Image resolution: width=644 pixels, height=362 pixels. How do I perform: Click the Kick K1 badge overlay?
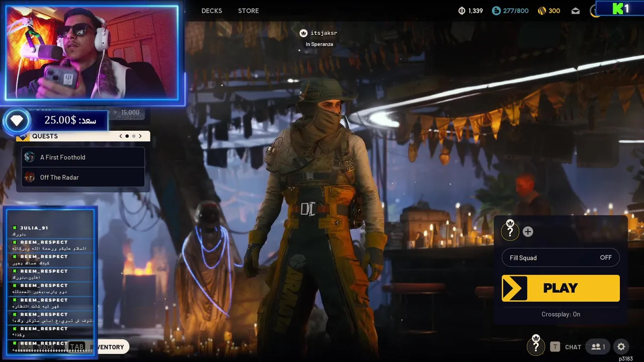tap(619, 8)
